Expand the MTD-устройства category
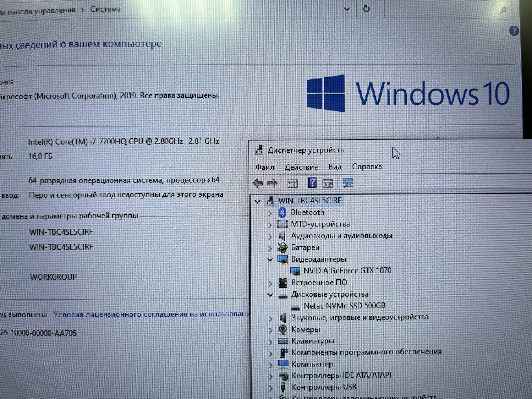 [270, 225]
